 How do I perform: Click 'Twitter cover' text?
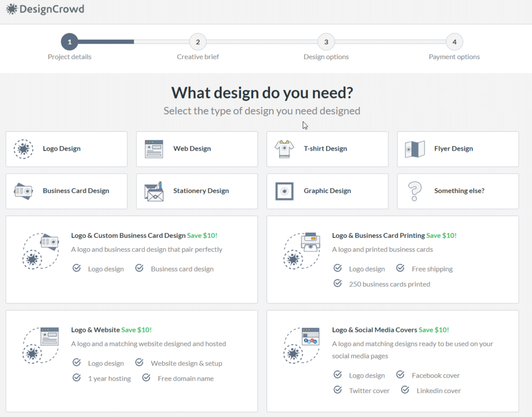pos(369,391)
